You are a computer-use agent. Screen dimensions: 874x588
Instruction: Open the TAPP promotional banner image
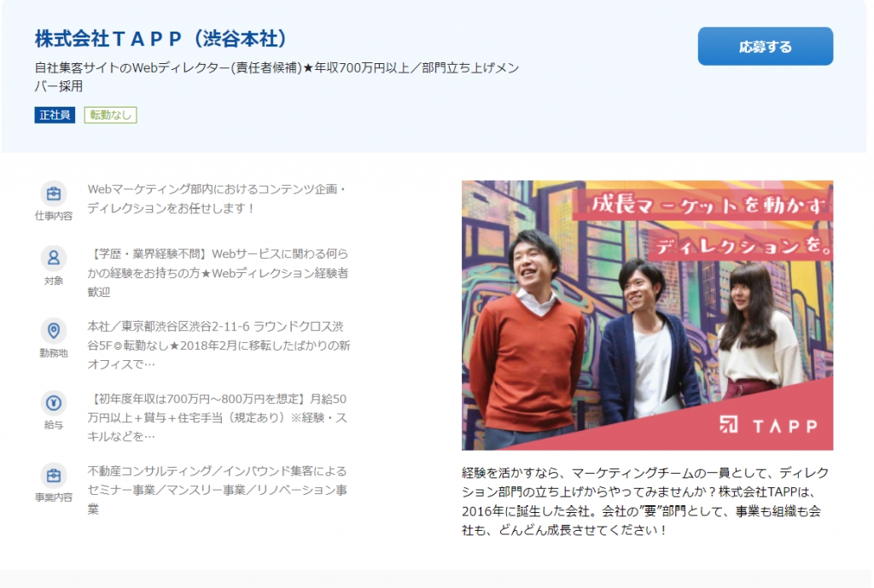pos(647,315)
